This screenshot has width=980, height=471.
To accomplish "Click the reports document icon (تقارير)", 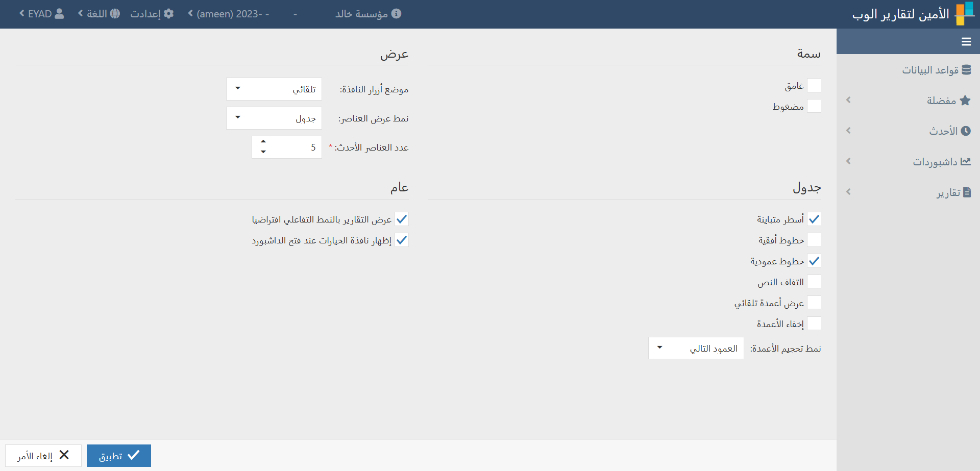I will click(x=966, y=192).
